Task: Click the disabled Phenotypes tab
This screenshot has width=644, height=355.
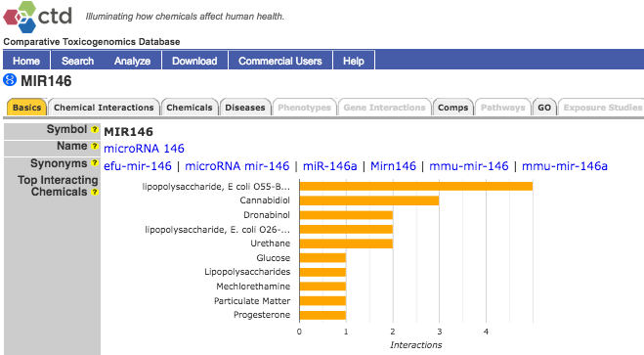Action: tap(304, 108)
